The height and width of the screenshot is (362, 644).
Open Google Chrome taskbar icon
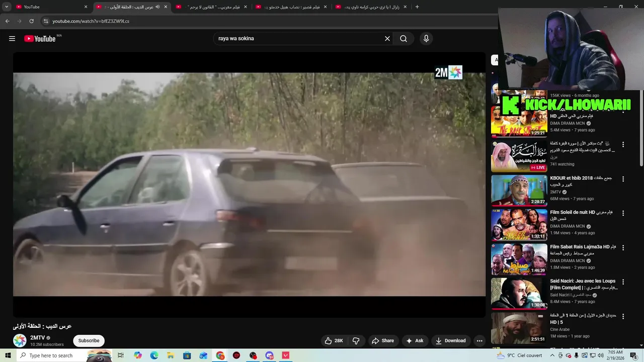(x=220, y=355)
